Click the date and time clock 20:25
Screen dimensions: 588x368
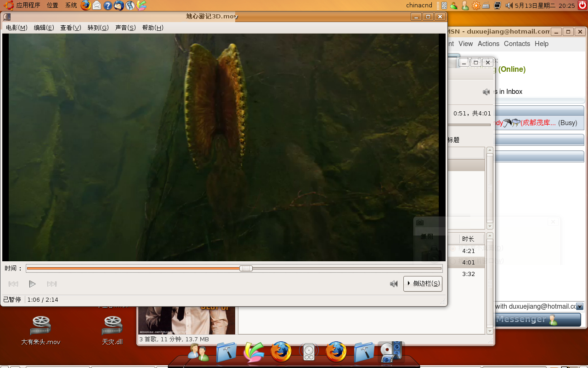(x=545, y=6)
